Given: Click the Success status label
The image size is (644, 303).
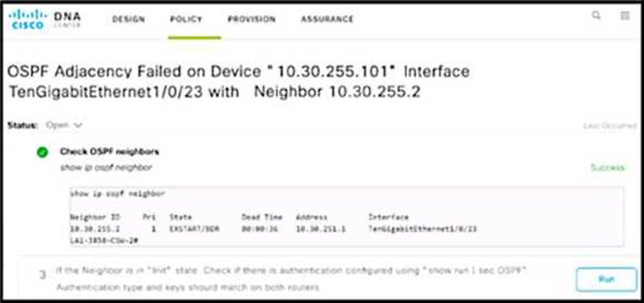Looking at the screenshot, I should coord(607,168).
